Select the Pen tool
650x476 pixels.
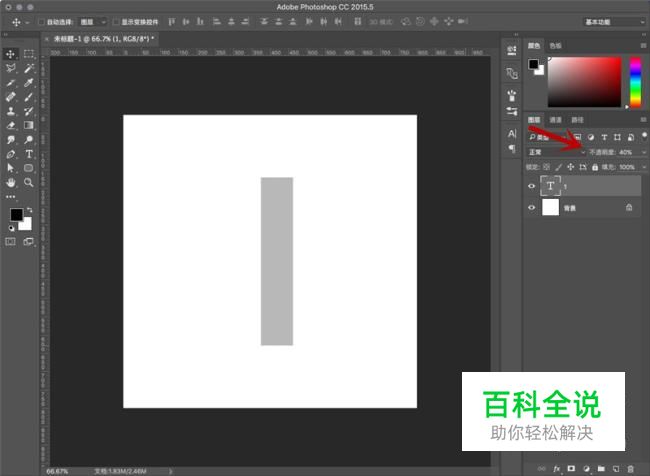pyautogui.click(x=10, y=154)
